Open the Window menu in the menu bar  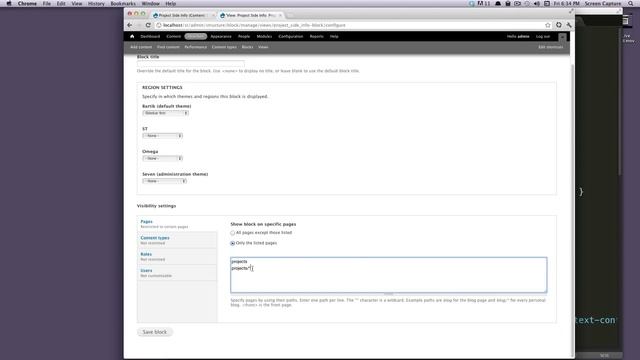tap(151, 4)
